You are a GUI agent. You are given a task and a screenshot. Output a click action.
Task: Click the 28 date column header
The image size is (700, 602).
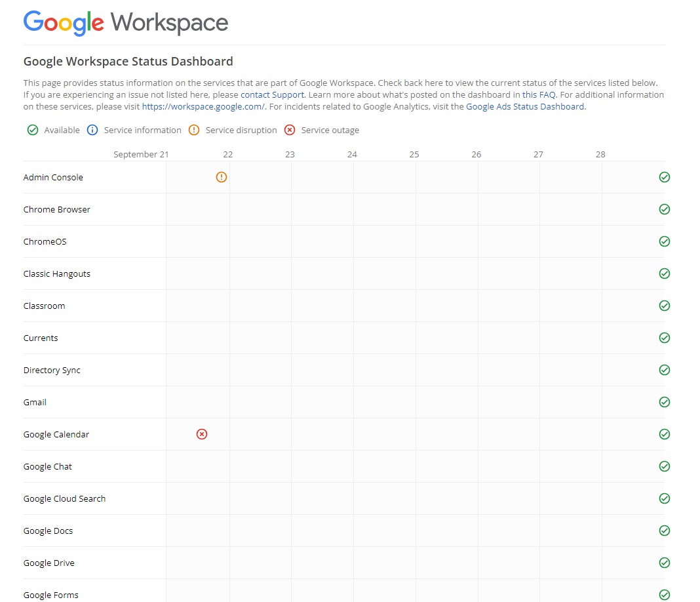[x=600, y=155]
